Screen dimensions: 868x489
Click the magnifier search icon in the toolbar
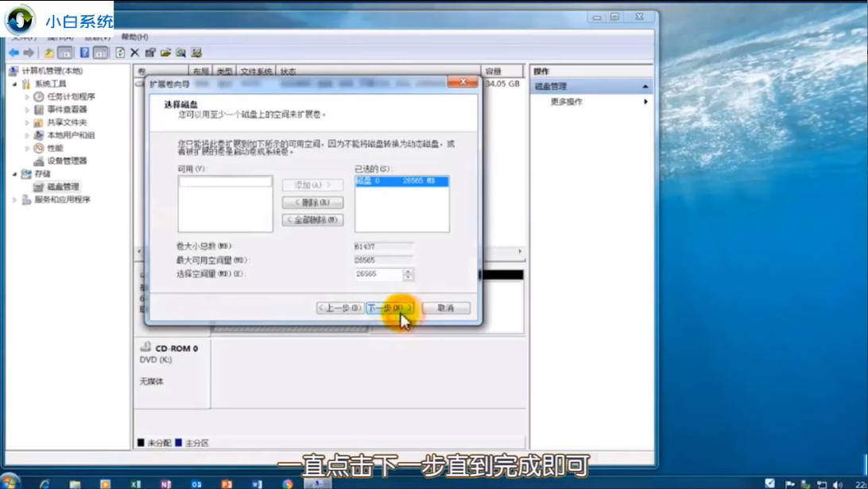181,52
